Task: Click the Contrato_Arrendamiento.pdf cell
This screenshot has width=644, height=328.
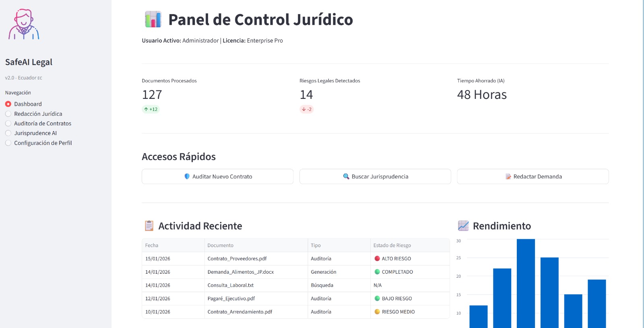Action: [x=256, y=312]
